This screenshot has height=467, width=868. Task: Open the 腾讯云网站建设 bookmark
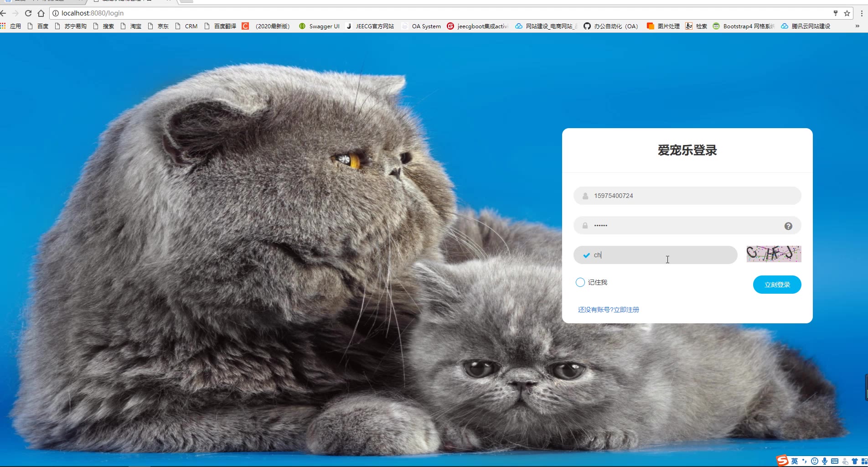tap(806, 26)
